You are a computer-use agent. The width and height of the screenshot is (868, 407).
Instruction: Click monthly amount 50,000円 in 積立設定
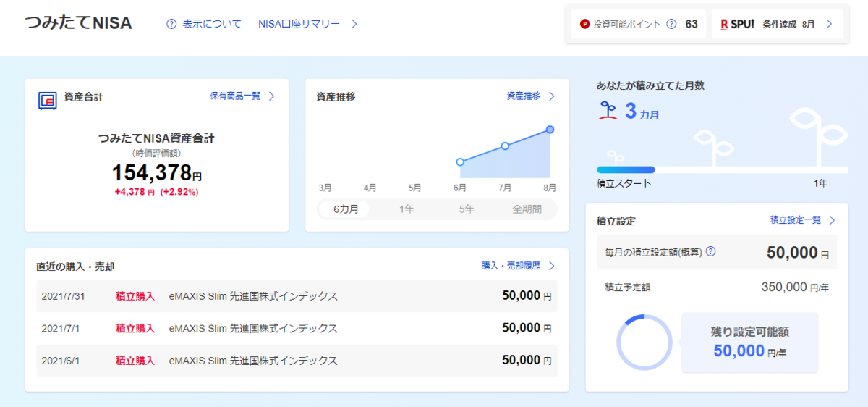798,252
